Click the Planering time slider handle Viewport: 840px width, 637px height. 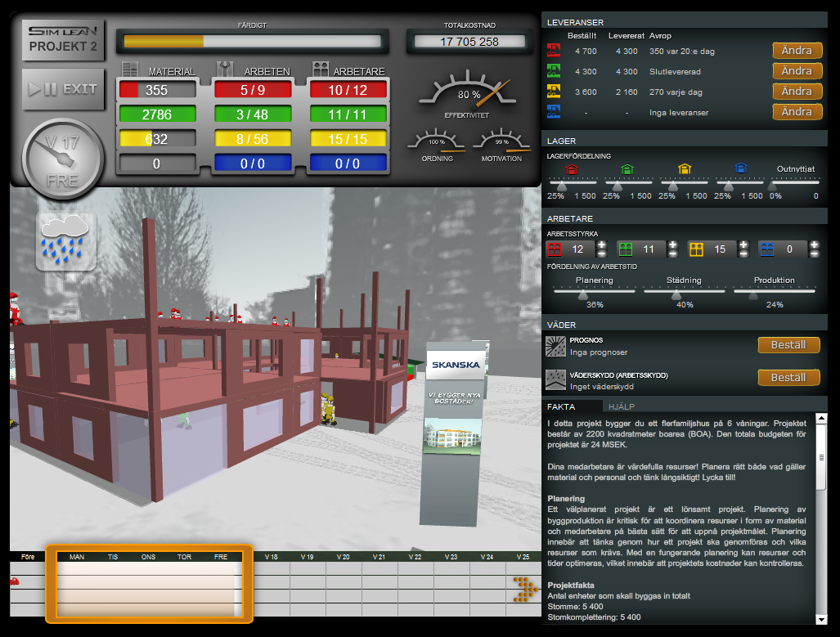[583, 295]
